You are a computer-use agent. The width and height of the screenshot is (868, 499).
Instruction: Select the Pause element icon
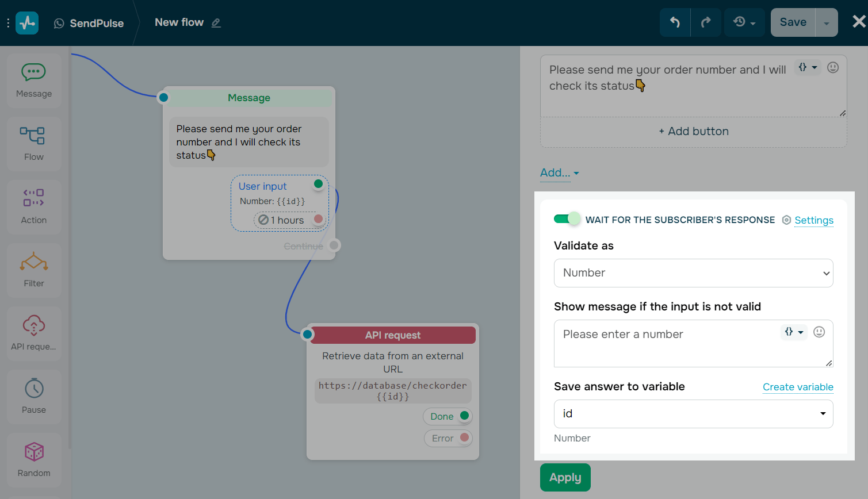click(33, 396)
